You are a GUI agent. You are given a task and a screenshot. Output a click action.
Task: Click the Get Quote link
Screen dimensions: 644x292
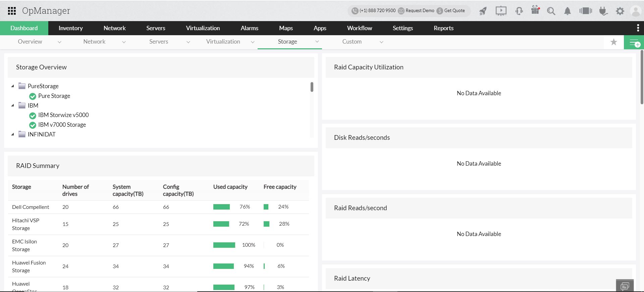tap(454, 11)
